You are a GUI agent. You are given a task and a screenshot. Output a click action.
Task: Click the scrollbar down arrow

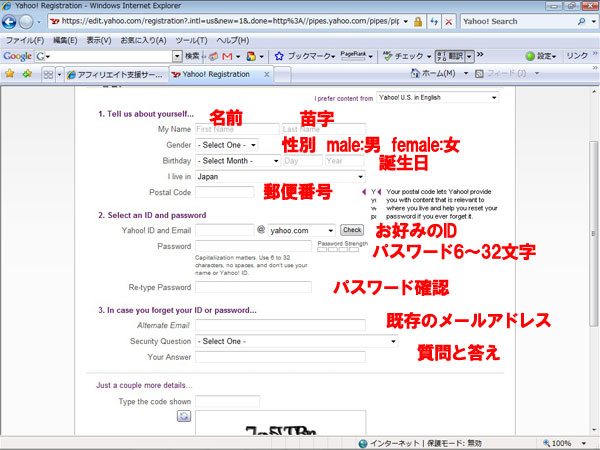(593, 430)
